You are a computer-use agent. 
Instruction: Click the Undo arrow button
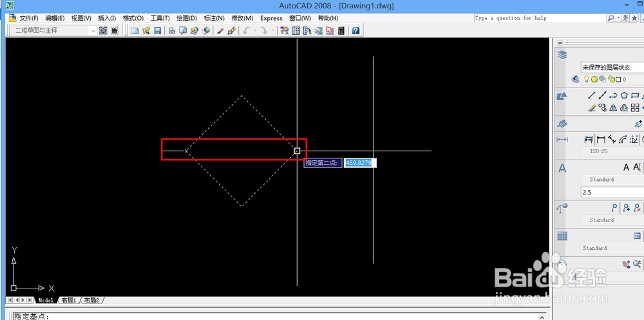247,30
